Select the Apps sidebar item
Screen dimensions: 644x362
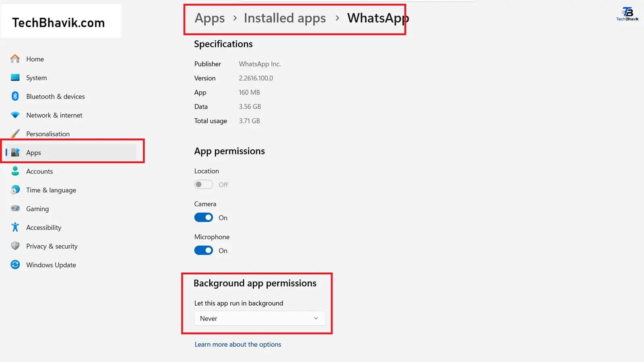tap(70, 152)
